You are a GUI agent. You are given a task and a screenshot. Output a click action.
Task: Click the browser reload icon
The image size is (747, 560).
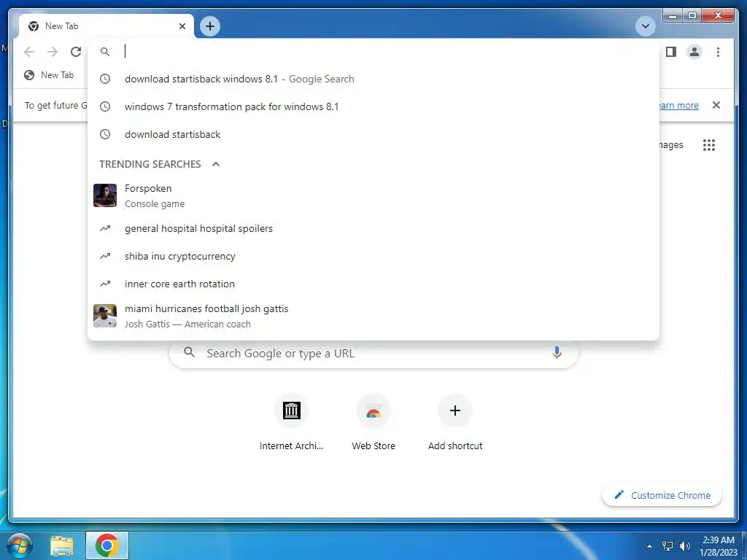point(76,52)
